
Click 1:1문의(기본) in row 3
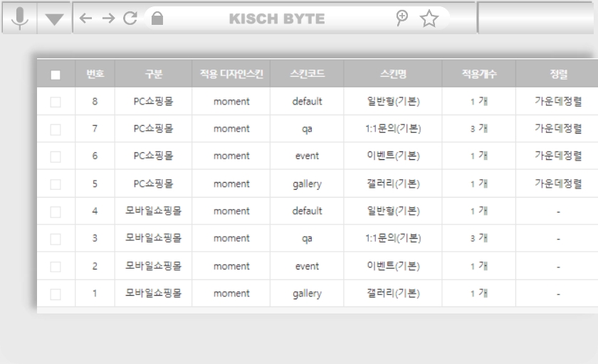pyautogui.click(x=393, y=238)
